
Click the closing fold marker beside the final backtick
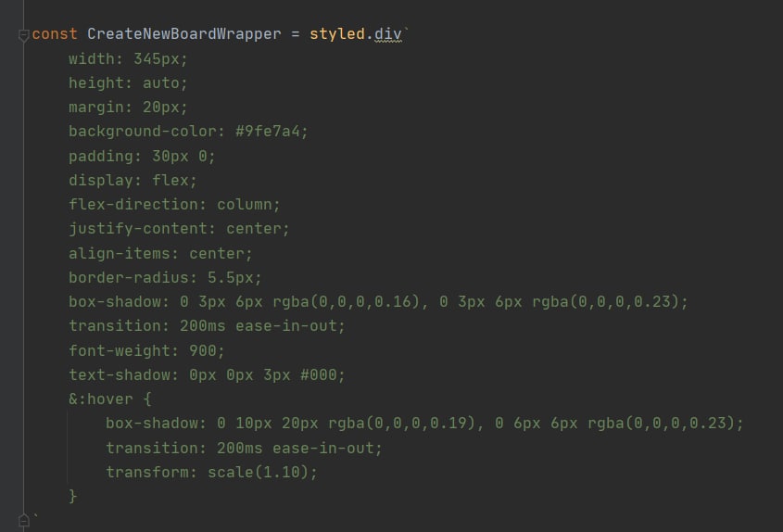click(x=23, y=520)
